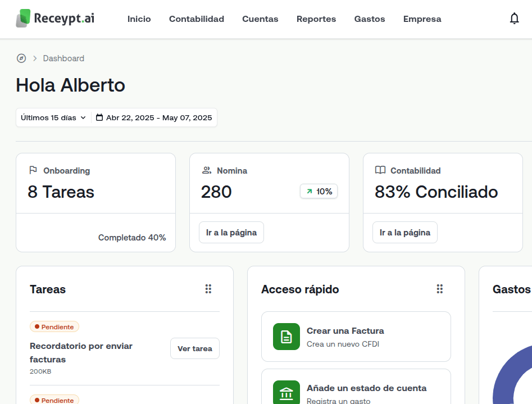Click the calendar icon in date range

[x=99, y=117]
